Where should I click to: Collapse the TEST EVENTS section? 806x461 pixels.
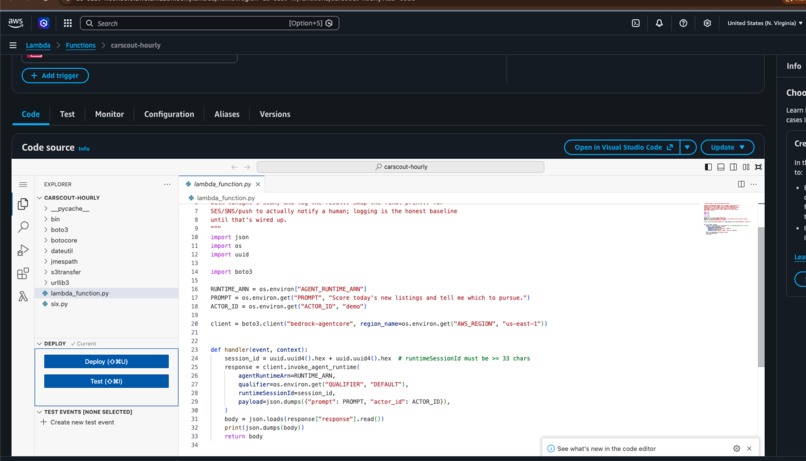pyautogui.click(x=40, y=412)
